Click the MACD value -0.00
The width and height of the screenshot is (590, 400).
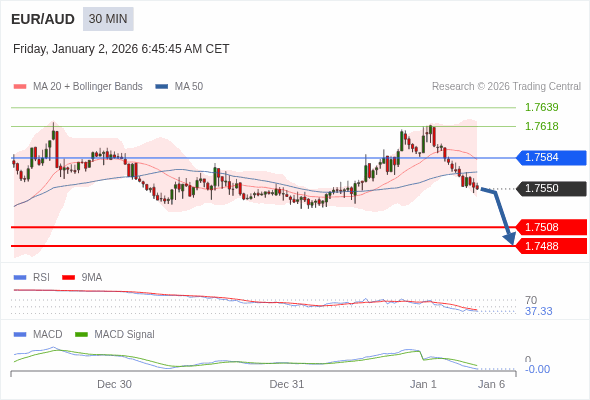537,370
